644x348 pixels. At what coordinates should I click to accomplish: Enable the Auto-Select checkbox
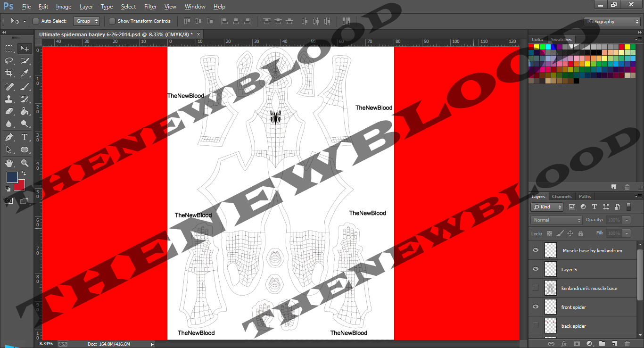36,21
